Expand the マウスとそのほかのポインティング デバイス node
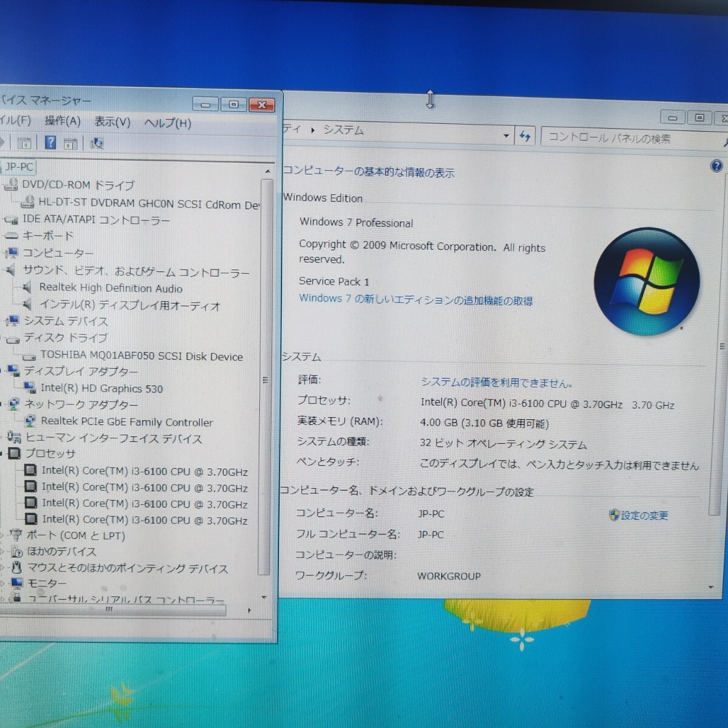The image size is (728, 728). pyautogui.click(x=3, y=568)
